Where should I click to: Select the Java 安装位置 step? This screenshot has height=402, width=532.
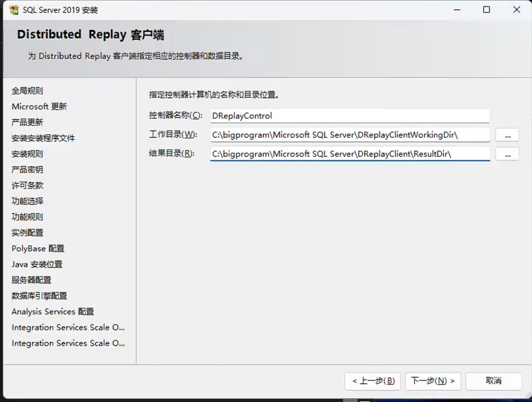[37, 264]
